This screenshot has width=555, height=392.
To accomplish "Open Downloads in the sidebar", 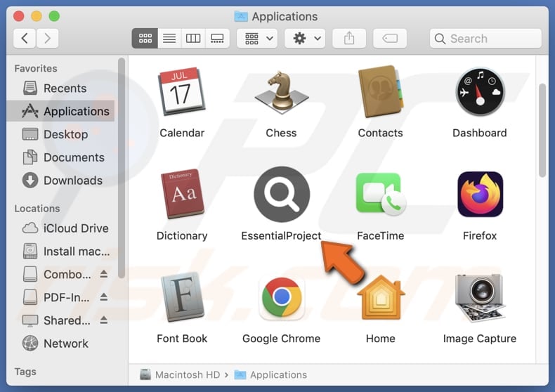I will [x=60, y=181].
